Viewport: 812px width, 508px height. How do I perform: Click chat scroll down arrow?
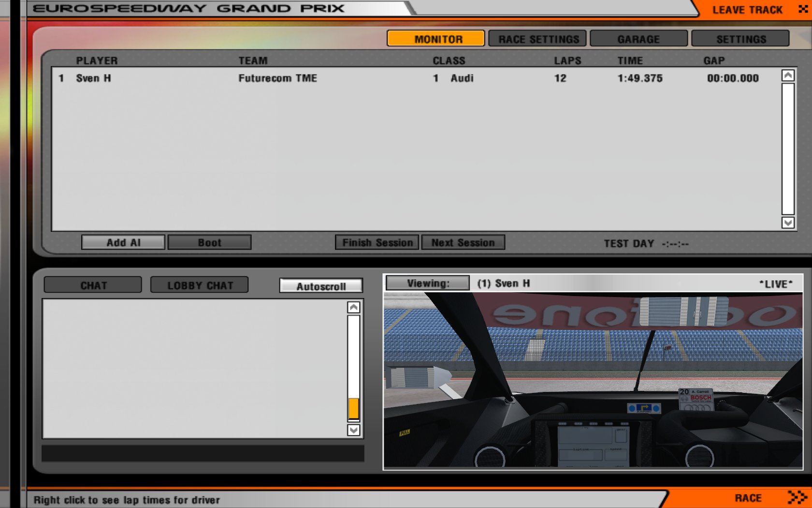[353, 430]
